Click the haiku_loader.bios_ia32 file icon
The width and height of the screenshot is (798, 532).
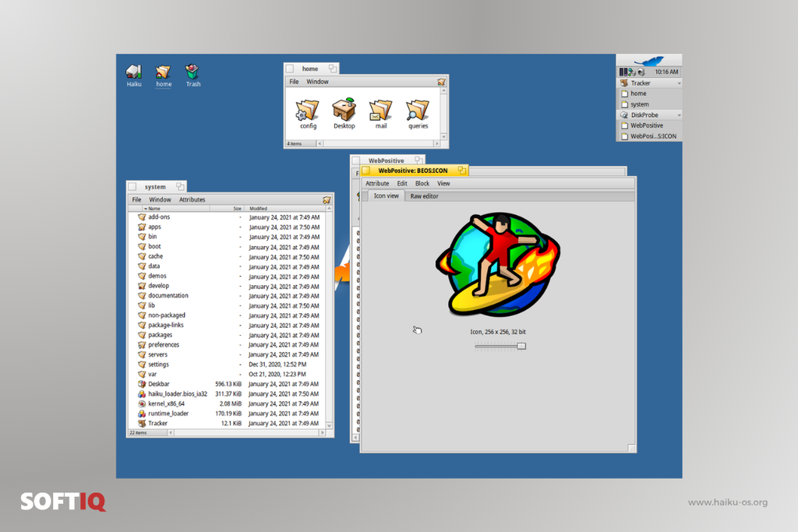(142, 394)
